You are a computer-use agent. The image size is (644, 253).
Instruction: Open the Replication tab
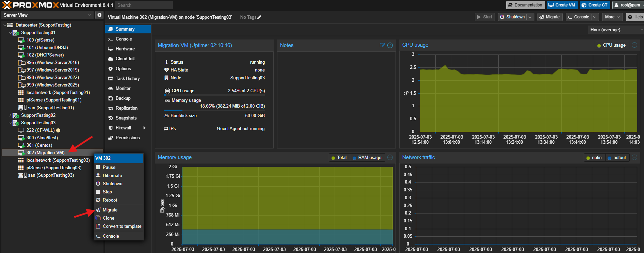click(x=128, y=108)
